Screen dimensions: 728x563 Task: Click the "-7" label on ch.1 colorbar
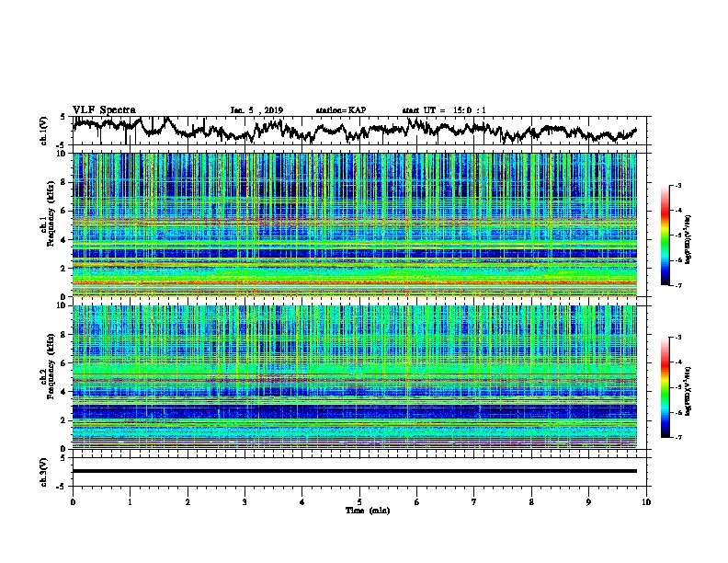pyautogui.click(x=678, y=285)
